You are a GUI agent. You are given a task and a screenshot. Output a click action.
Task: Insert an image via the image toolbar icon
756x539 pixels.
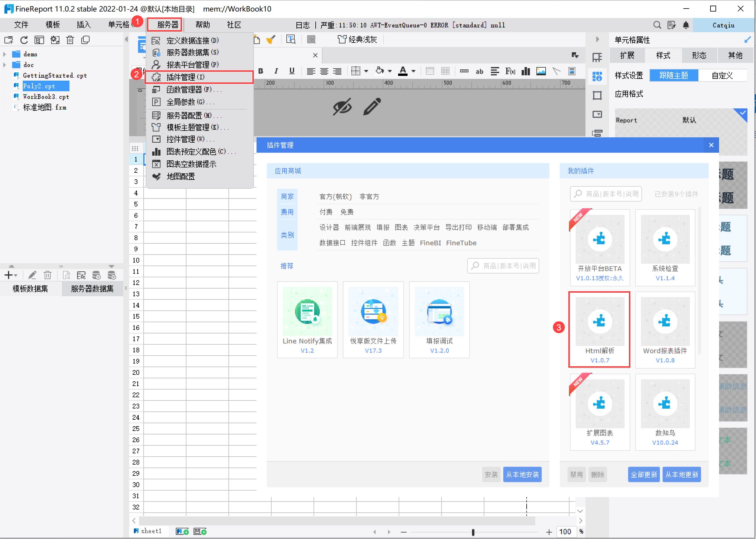click(x=541, y=71)
